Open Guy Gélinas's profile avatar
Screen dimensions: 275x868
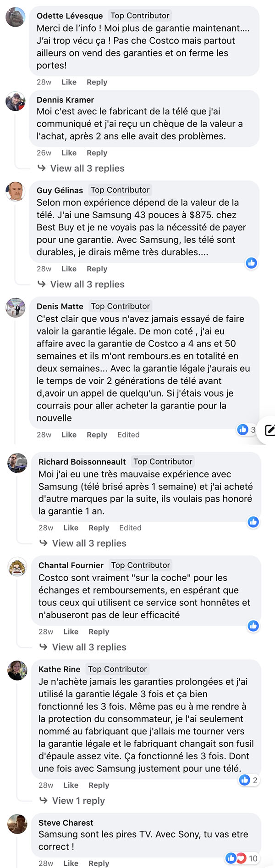coord(15,191)
